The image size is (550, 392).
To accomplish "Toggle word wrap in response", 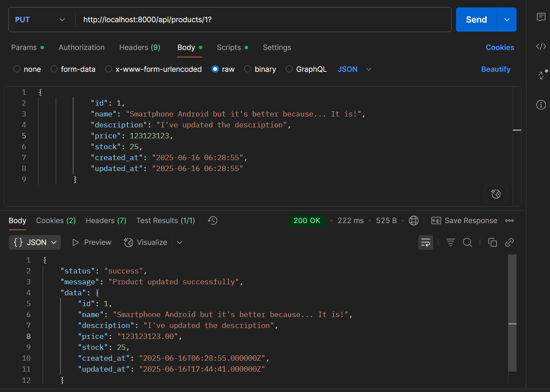I will tap(425, 242).
